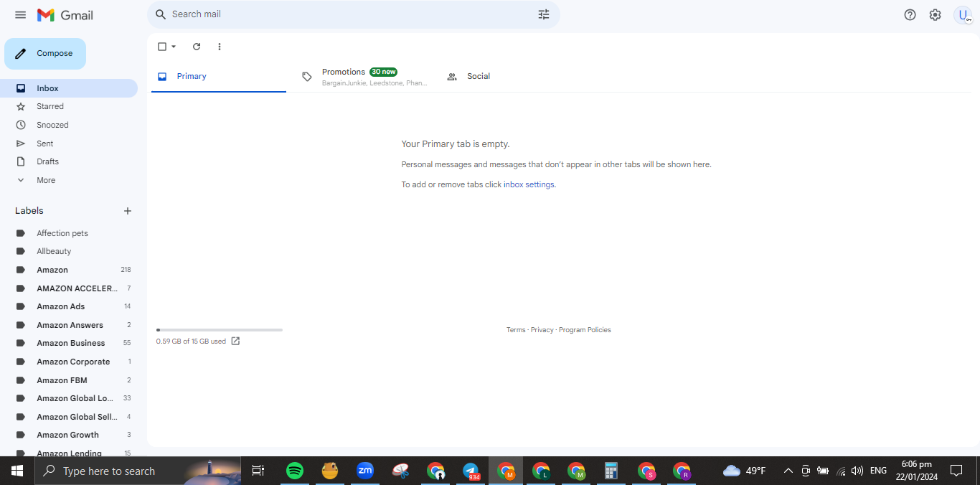Image resolution: width=980 pixels, height=485 pixels.
Task: Open the Google account avatar
Action: 963,14
